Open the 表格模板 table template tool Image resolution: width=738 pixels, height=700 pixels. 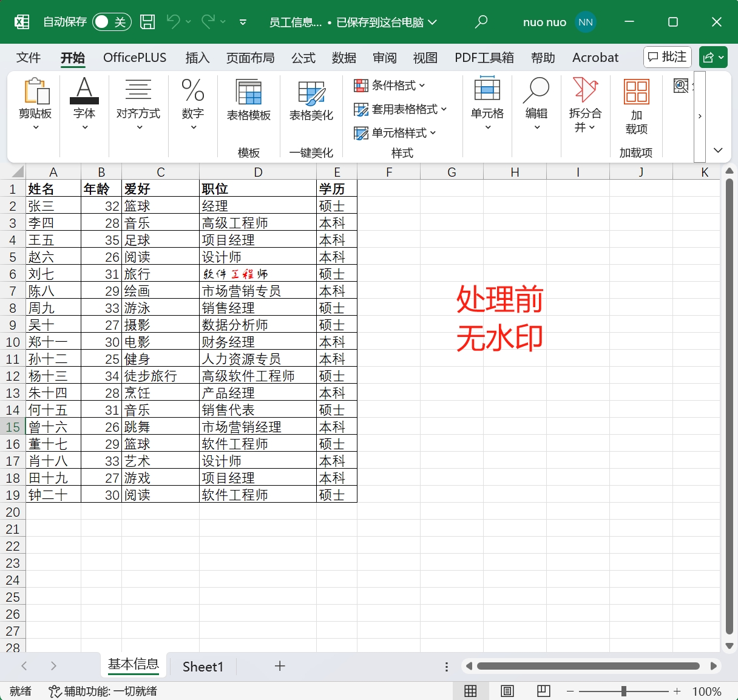tap(249, 100)
